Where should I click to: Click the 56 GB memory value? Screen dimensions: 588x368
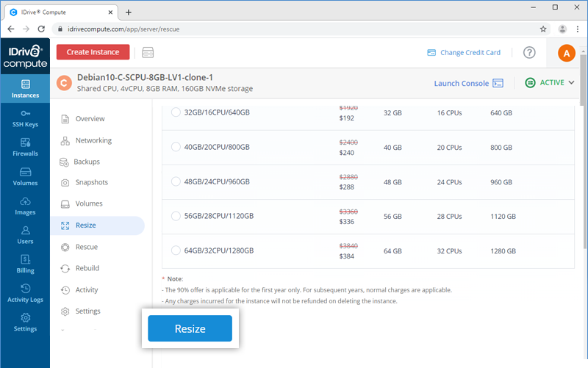point(392,217)
